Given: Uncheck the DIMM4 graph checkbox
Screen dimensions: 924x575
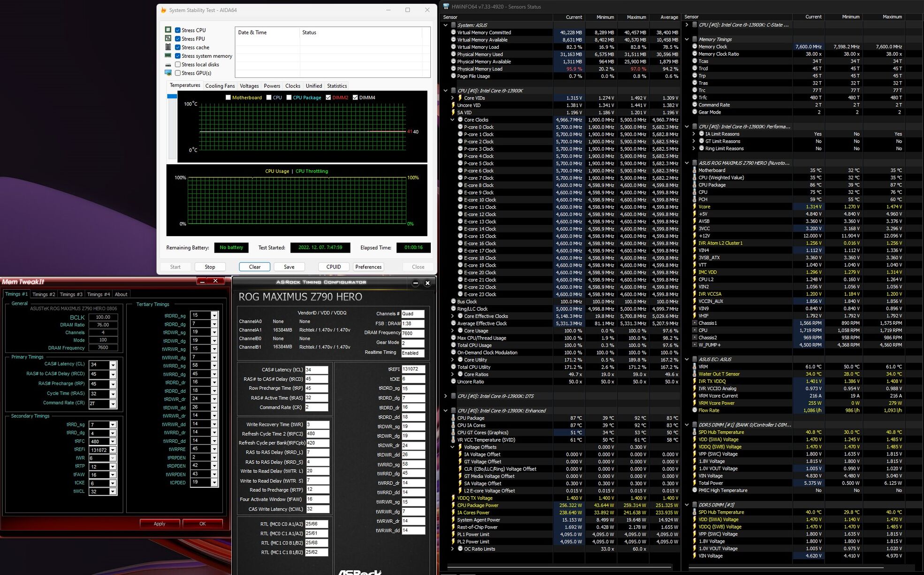Looking at the screenshot, I should pyautogui.click(x=355, y=98).
